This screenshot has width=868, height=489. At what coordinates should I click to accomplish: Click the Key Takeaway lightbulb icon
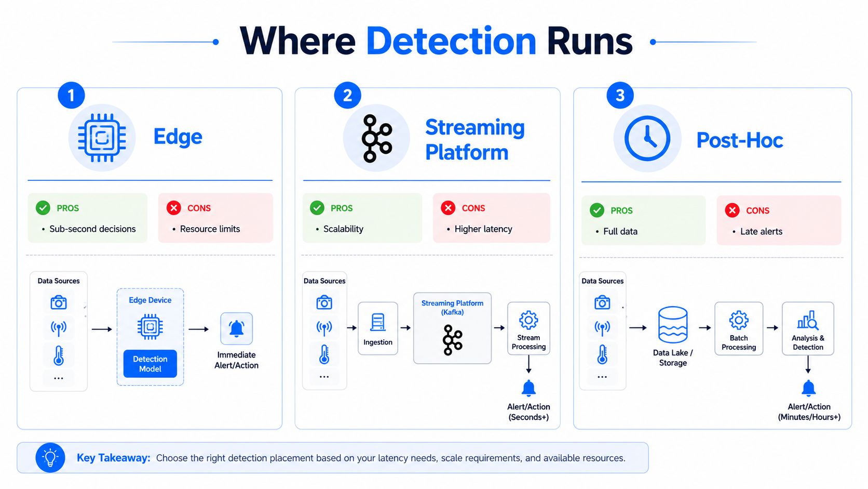[50, 458]
